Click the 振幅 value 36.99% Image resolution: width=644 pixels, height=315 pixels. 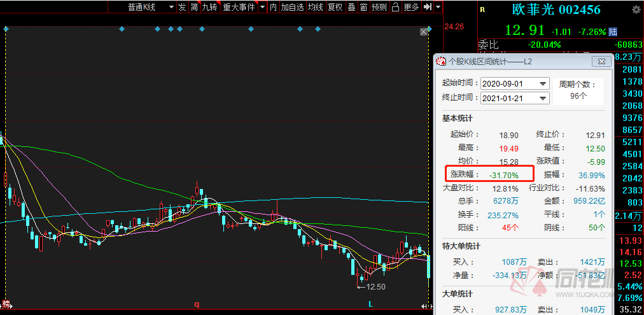pos(591,176)
